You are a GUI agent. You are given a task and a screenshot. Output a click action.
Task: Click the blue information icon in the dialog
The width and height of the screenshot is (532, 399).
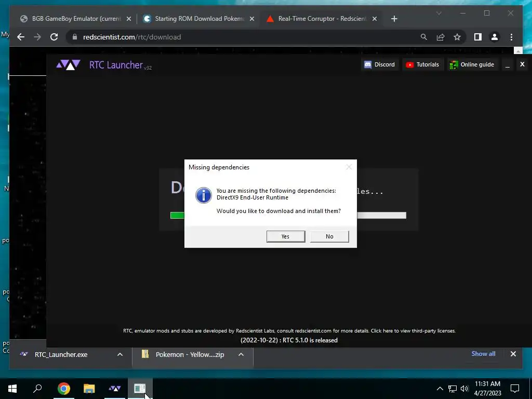pos(204,195)
